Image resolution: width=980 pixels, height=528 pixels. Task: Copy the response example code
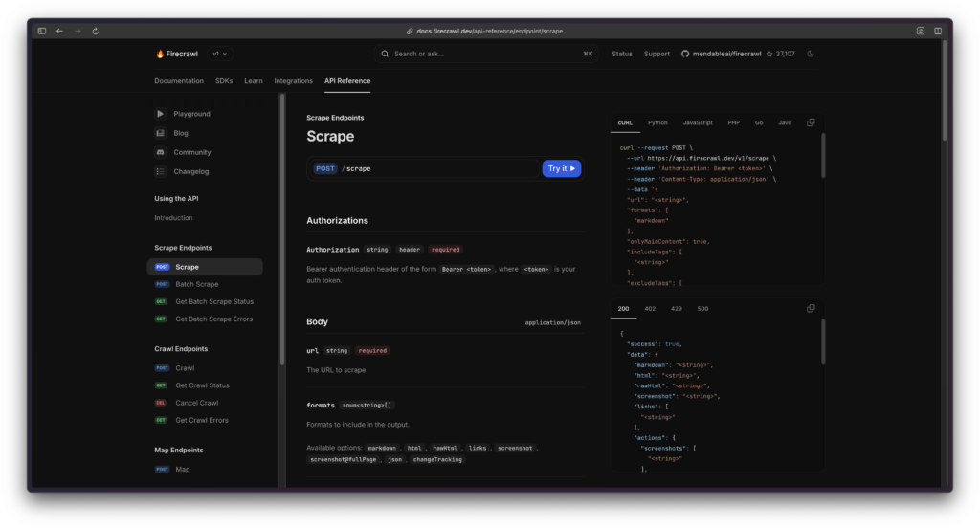tap(811, 309)
